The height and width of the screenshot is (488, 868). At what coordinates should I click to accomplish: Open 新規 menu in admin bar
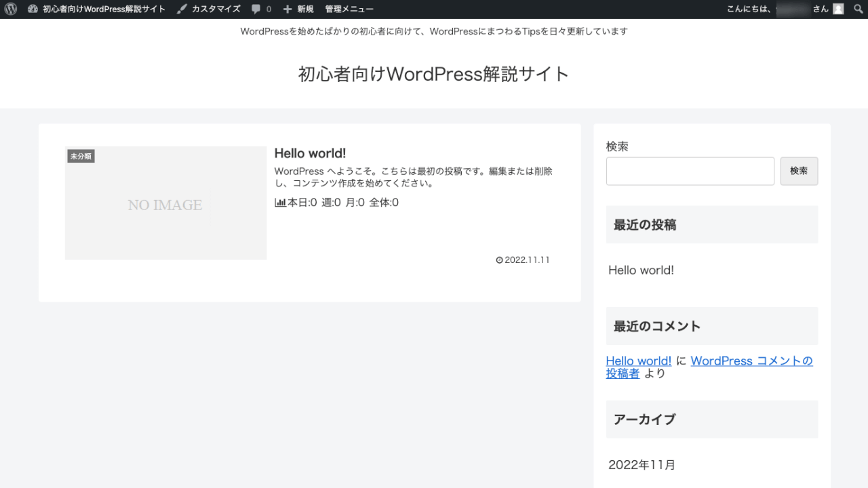coord(298,9)
